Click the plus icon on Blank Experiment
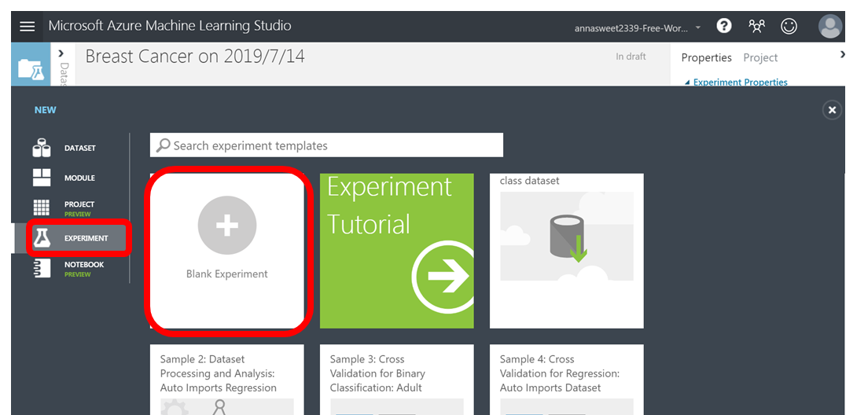 [x=227, y=226]
